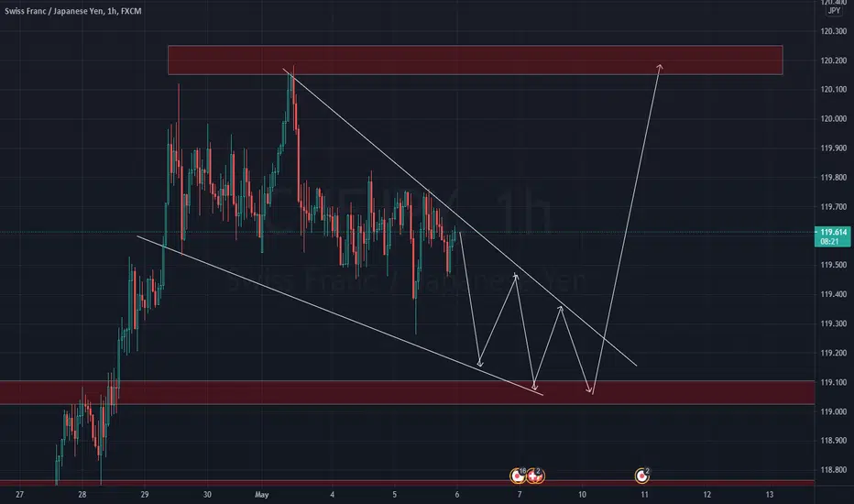The width and height of the screenshot is (854, 504).
Task: Click price axis label 119.300
Action: pyautogui.click(x=834, y=323)
